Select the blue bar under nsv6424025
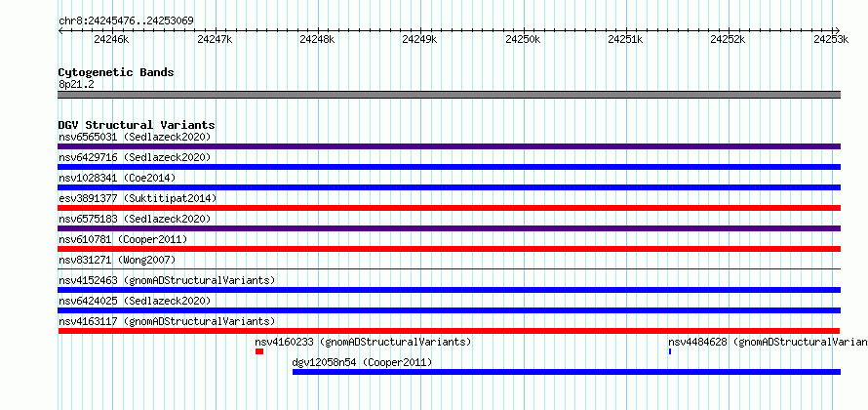 pyautogui.click(x=449, y=310)
